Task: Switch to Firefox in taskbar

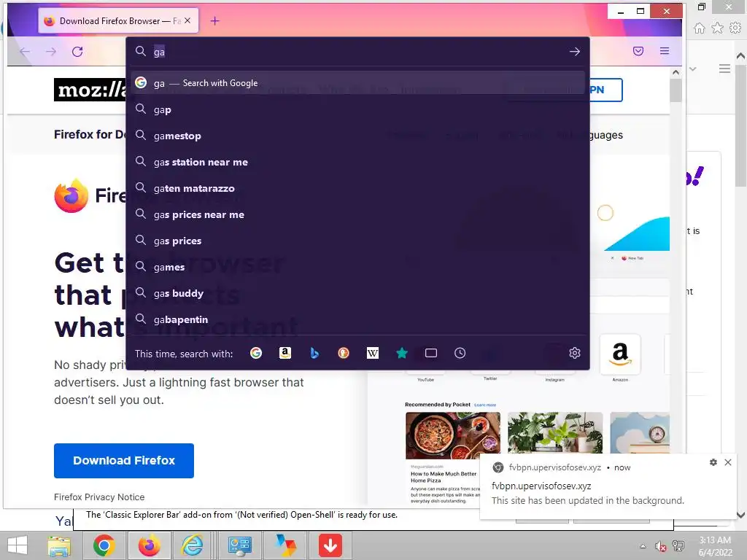Action: coord(149,545)
